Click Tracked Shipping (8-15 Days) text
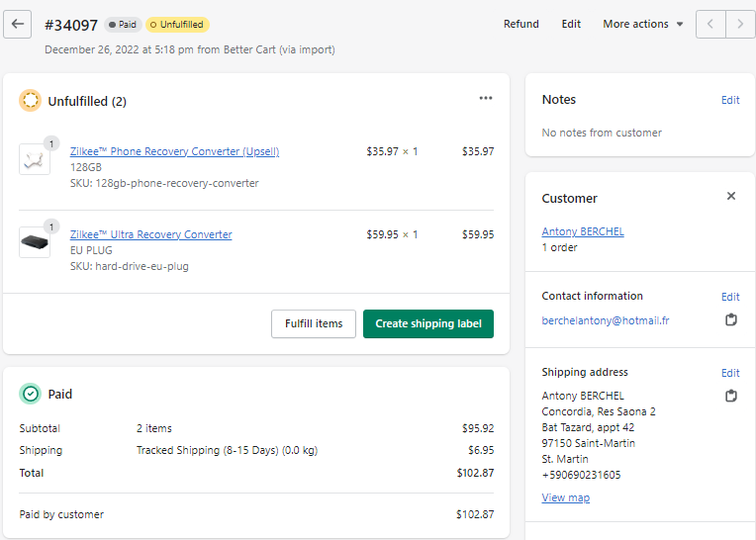This screenshot has width=756, height=540. coord(227,450)
